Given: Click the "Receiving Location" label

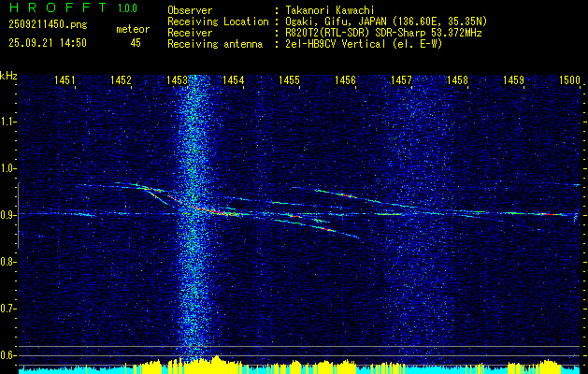Looking at the screenshot, I should pyautogui.click(x=218, y=22).
